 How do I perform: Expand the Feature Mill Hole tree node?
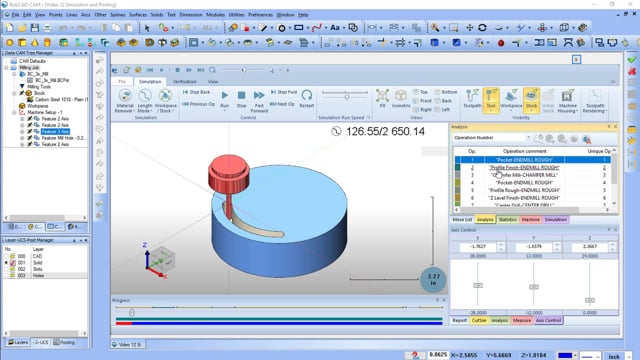(22, 138)
